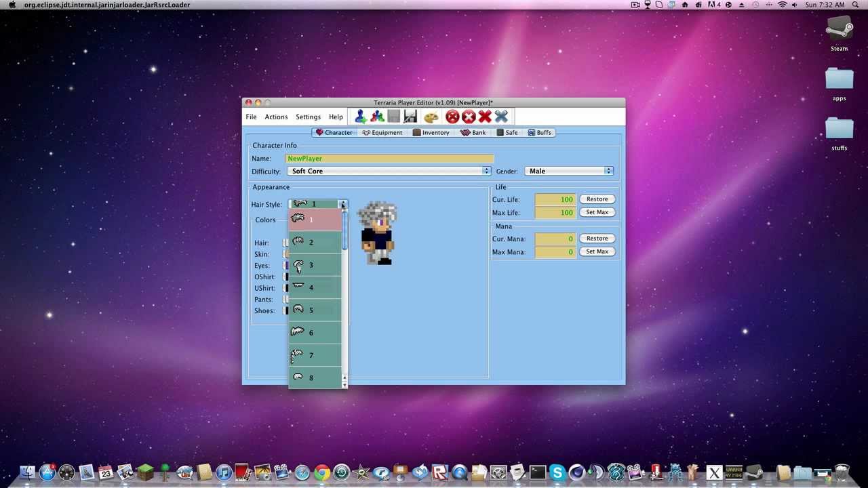
Task: Click the Max Mana value field
Action: tap(555, 252)
